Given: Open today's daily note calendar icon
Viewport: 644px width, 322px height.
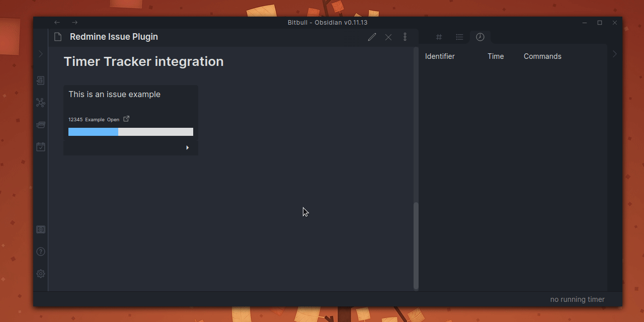Looking at the screenshot, I should tap(41, 147).
